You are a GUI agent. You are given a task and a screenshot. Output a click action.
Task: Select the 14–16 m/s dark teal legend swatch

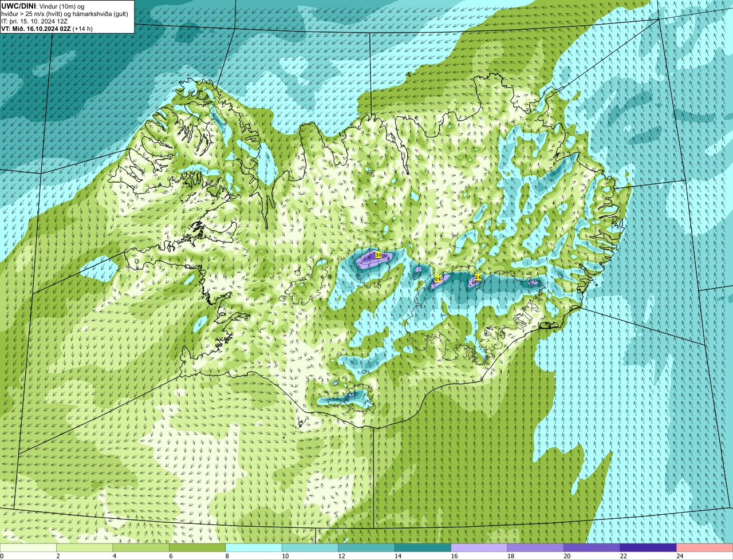[x=423, y=547]
